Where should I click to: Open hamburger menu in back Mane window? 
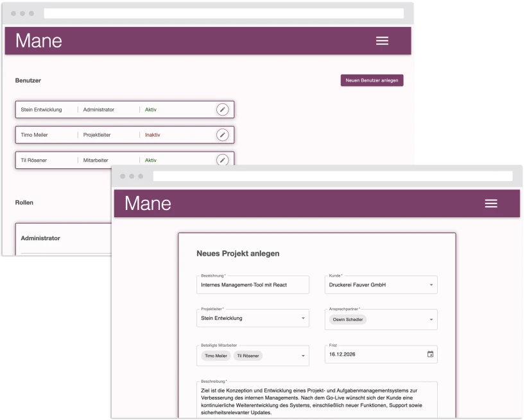pos(382,41)
